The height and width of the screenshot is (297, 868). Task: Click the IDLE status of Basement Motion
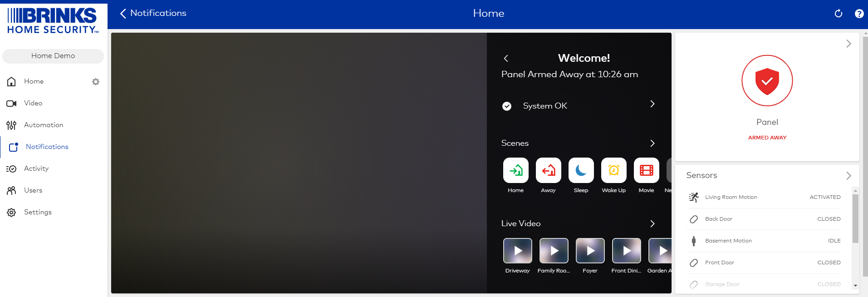834,241
